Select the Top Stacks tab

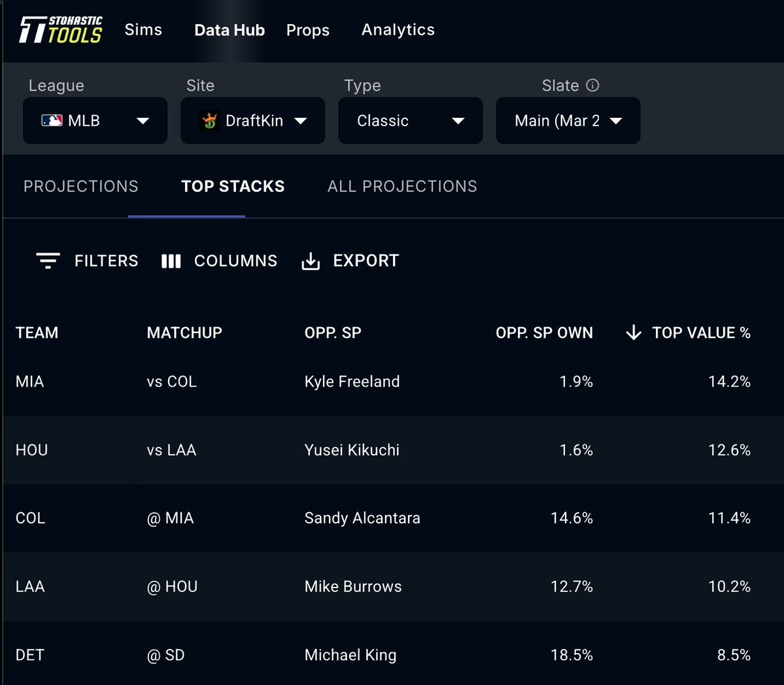coord(233,186)
